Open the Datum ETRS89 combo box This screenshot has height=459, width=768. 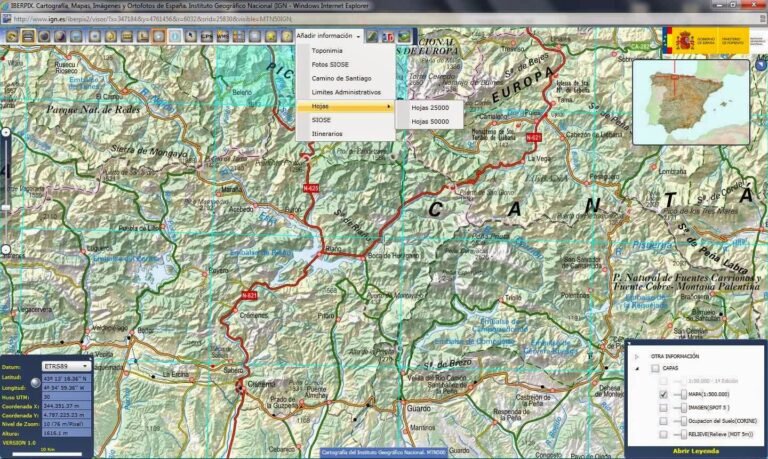tap(66, 366)
